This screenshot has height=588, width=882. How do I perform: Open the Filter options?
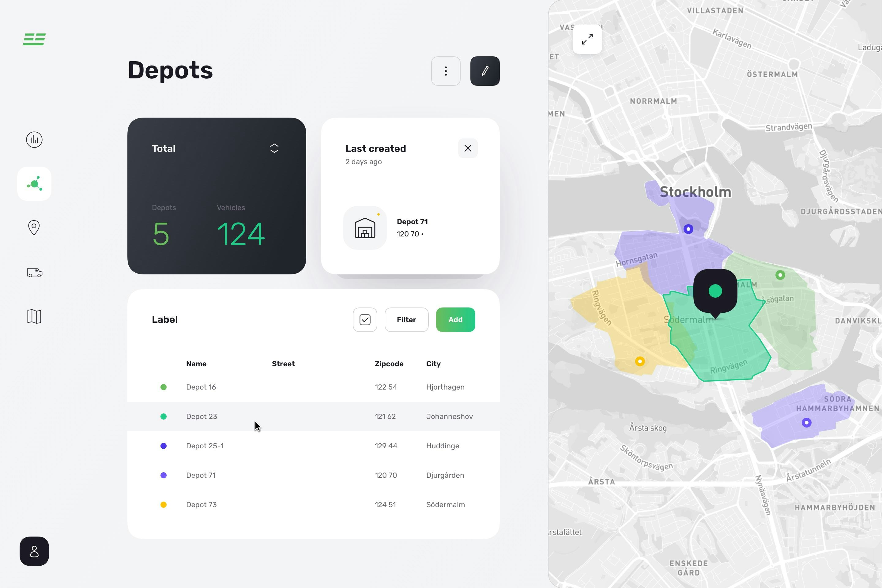point(406,319)
